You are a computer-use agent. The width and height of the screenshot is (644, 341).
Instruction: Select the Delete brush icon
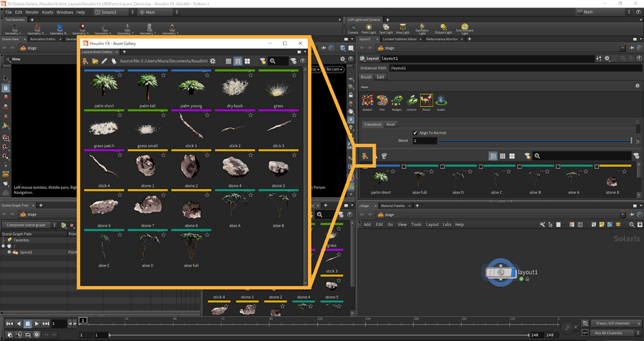[368, 101]
